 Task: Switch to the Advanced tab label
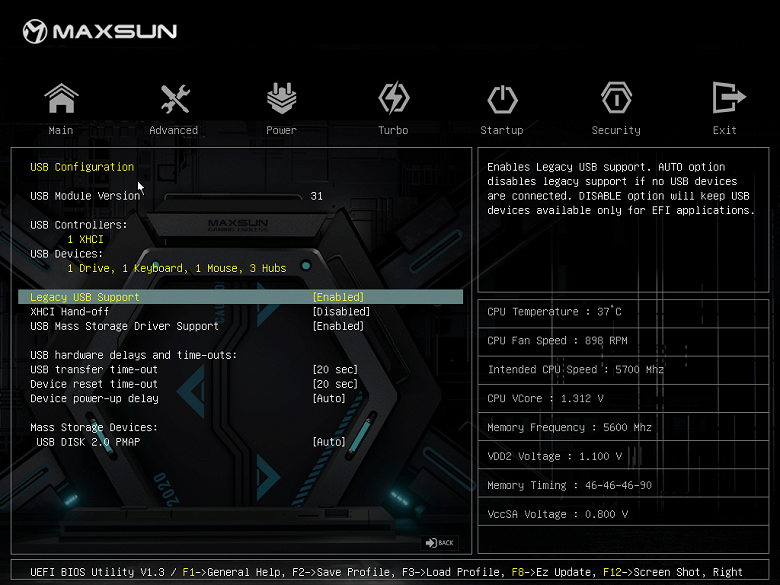174,130
